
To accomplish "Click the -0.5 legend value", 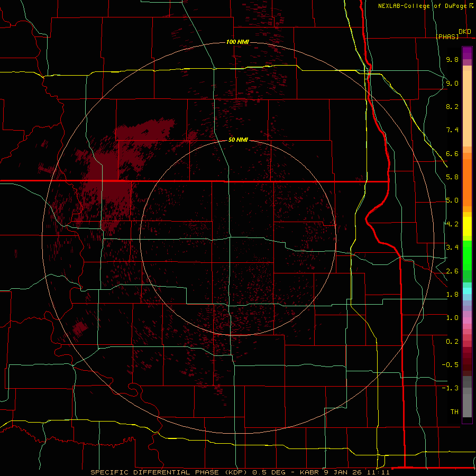I will 450,365.
